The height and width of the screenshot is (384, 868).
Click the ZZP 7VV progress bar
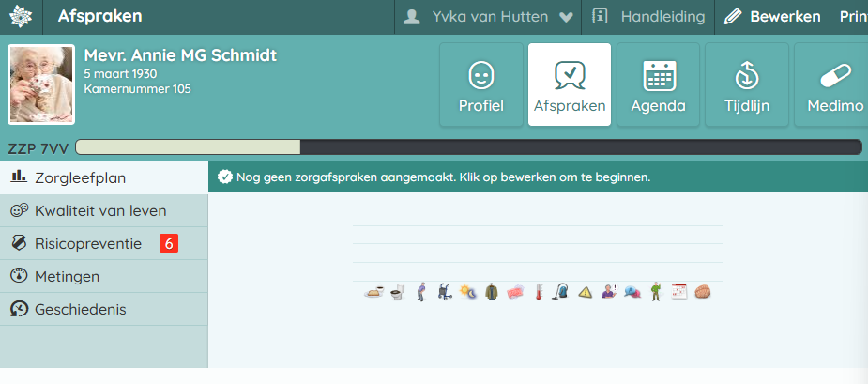[467, 147]
